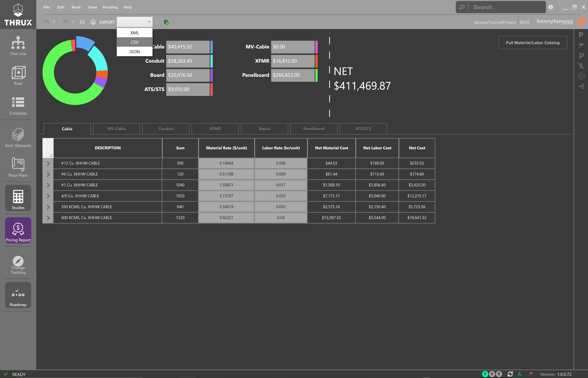
Task: Click the printer icon
Action: coord(93,22)
